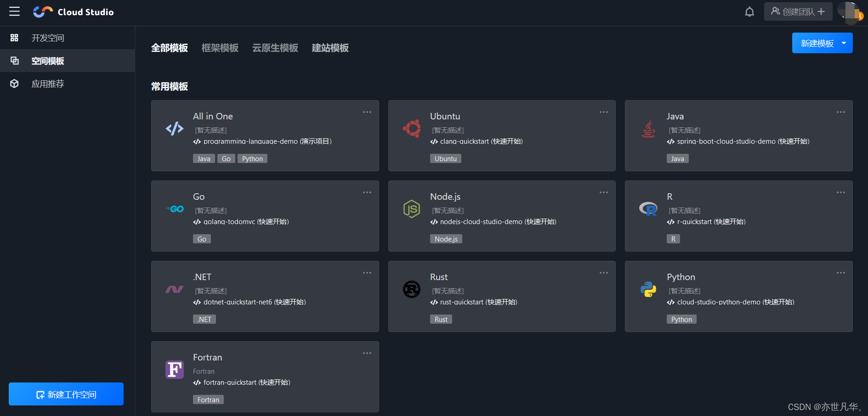The height and width of the screenshot is (416, 868).
Task: Open more options on R card
Action: pyautogui.click(x=841, y=192)
